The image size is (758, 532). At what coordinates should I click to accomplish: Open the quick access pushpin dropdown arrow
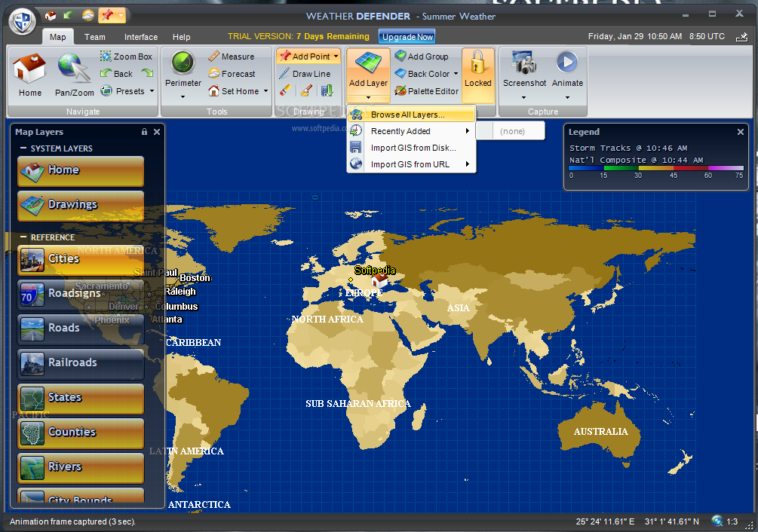(x=121, y=16)
